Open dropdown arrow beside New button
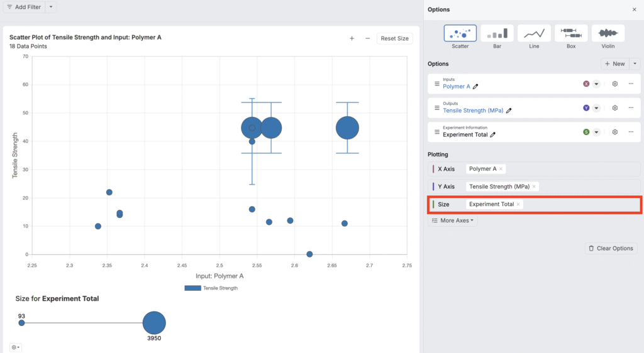This screenshot has height=353, width=644. click(x=635, y=63)
